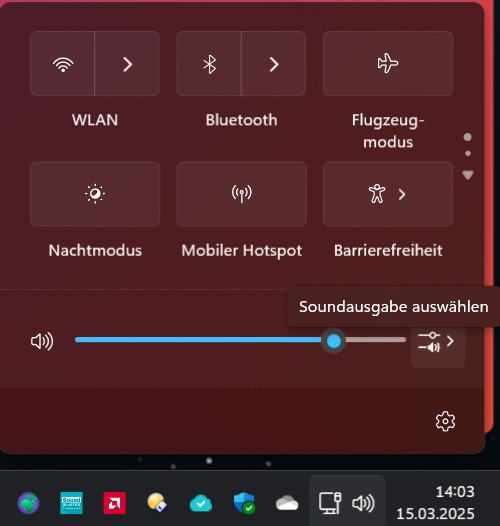Open all settings via gear icon
The width and height of the screenshot is (500, 526).
445,421
